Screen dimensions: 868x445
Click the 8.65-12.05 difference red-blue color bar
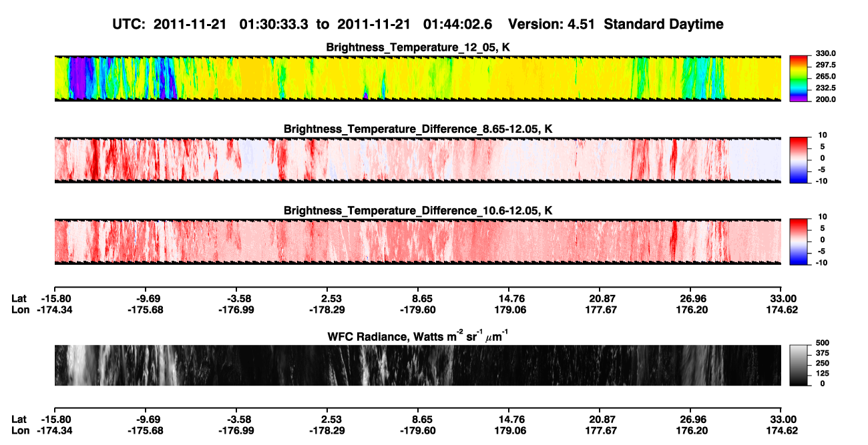tap(799, 159)
